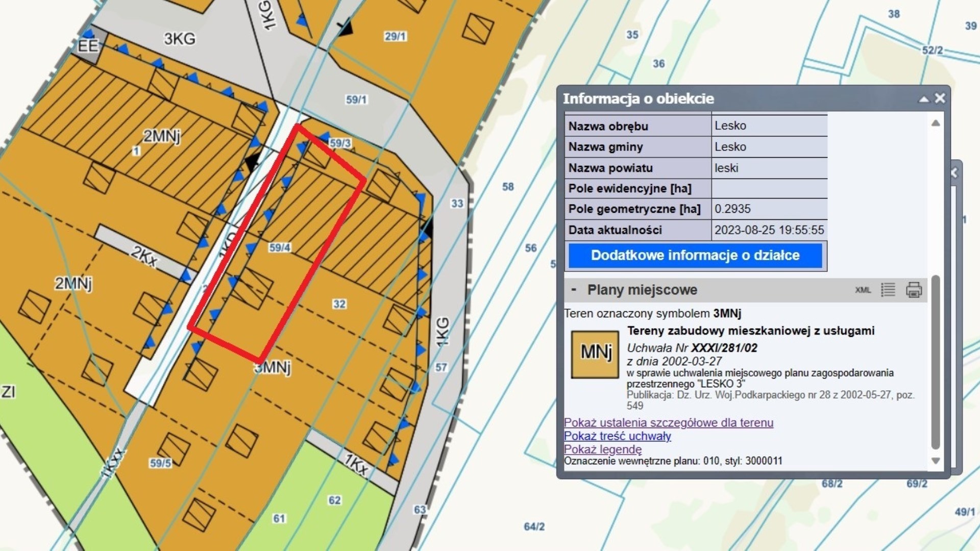This screenshot has width=980, height=551.
Task: Open Pokaż ustalenia szczegółowe dla terenu link
Action: (x=668, y=422)
